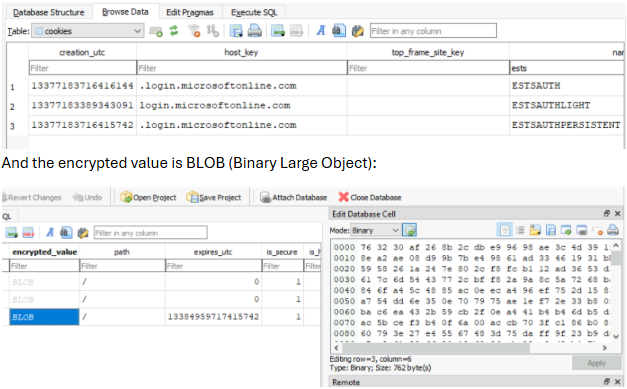
Task: Select the highlighted BLOB cell
Action: click(44, 317)
